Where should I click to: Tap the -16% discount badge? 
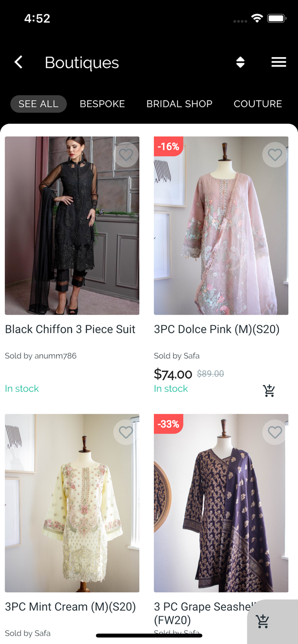(168, 146)
